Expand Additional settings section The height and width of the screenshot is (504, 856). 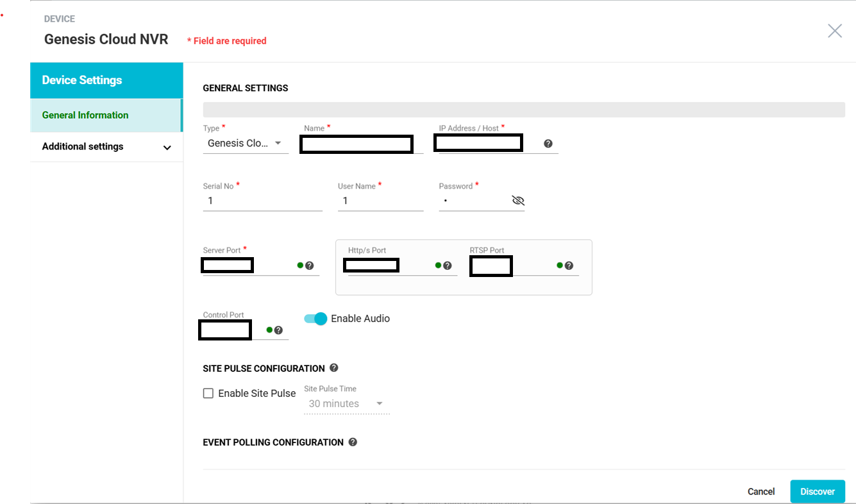pos(106,147)
